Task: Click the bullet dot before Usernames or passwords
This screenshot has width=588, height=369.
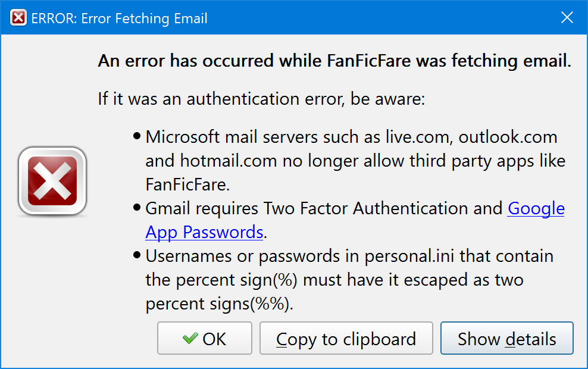Action: (137, 256)
